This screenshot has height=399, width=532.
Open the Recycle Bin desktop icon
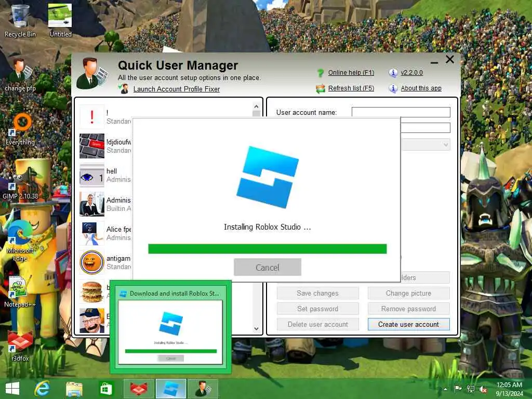20,21
